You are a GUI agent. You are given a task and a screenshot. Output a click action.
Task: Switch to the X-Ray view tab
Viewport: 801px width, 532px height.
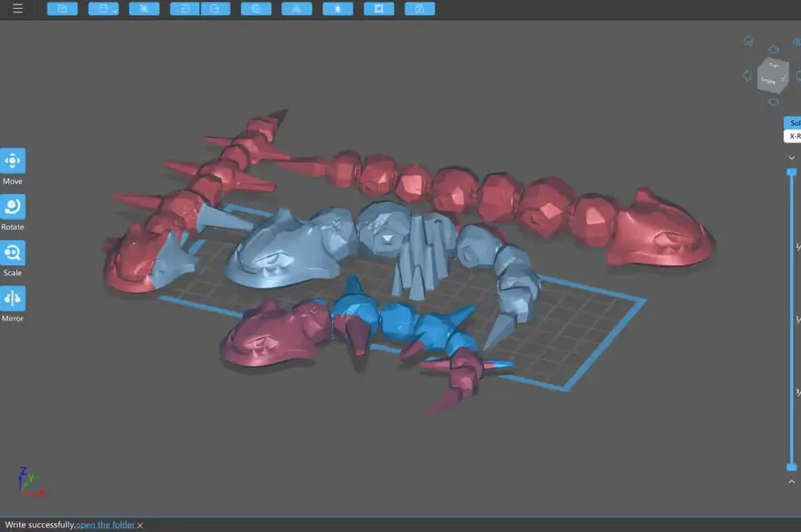tap(795, 135)
